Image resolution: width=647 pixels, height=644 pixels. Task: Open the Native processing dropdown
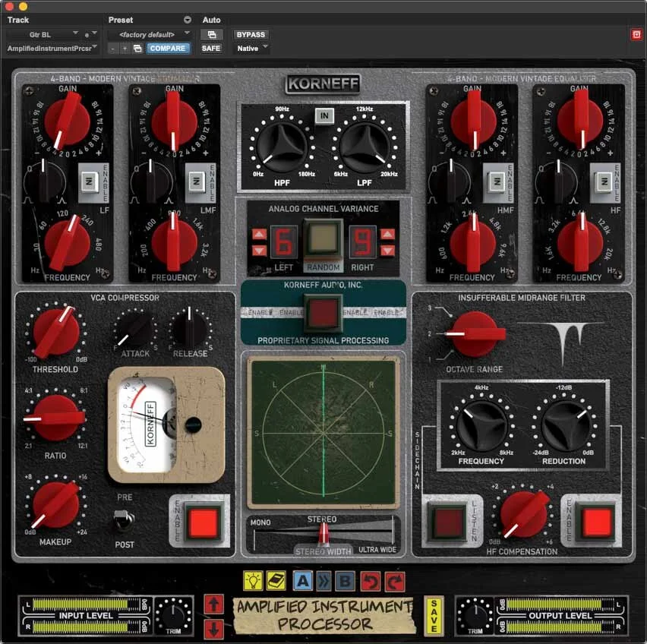click(x=251, y=49)
